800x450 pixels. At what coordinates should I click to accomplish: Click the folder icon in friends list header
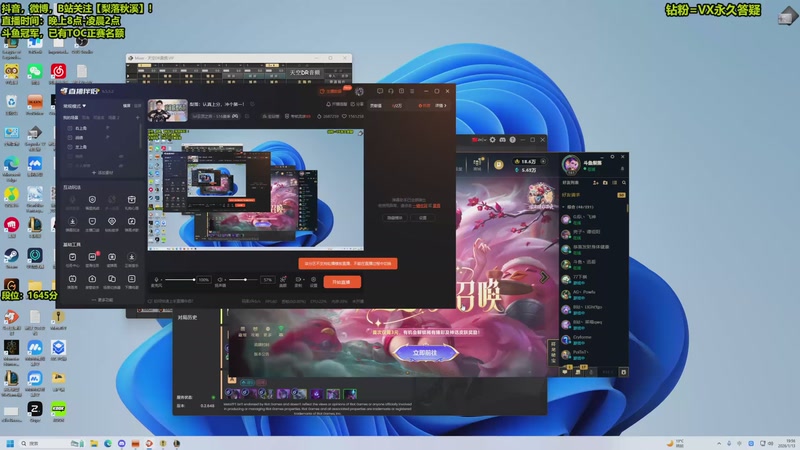coord(605,182)
